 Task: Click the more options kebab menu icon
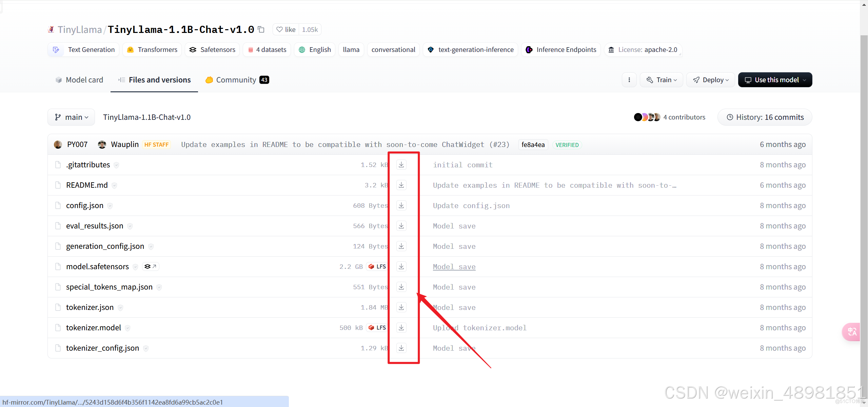[630, 80]
